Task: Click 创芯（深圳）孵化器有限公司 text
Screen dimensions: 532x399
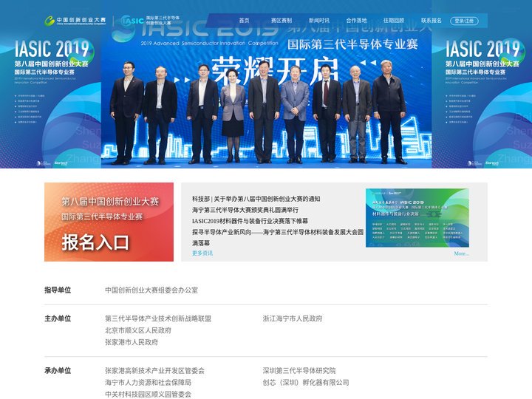Action: coord(306,383)
